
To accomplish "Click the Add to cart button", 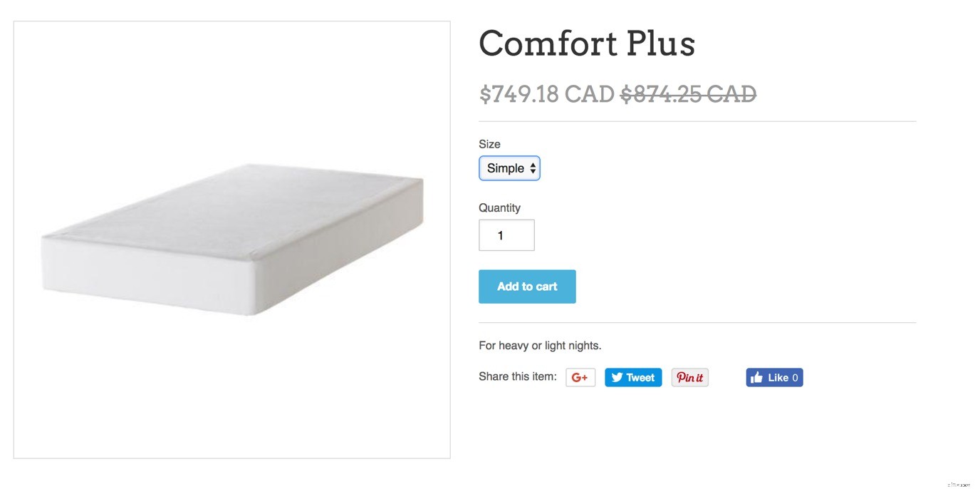I will click(x=527, y=286).
